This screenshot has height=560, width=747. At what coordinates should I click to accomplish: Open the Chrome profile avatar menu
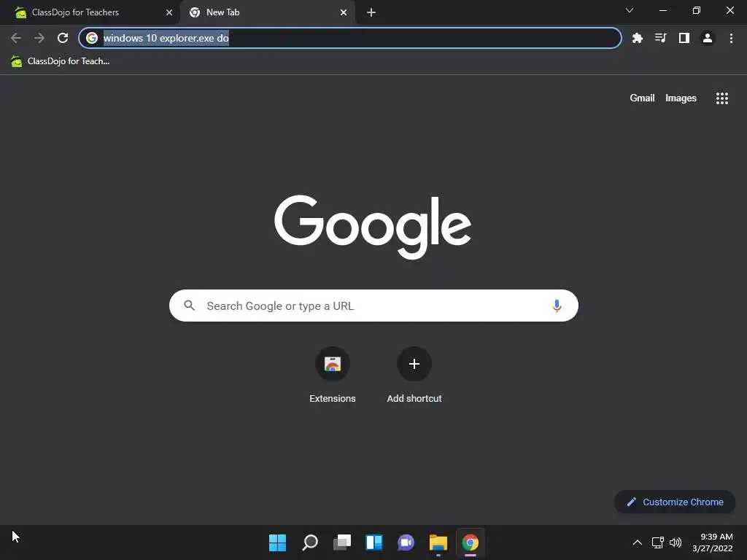[708, 38]
